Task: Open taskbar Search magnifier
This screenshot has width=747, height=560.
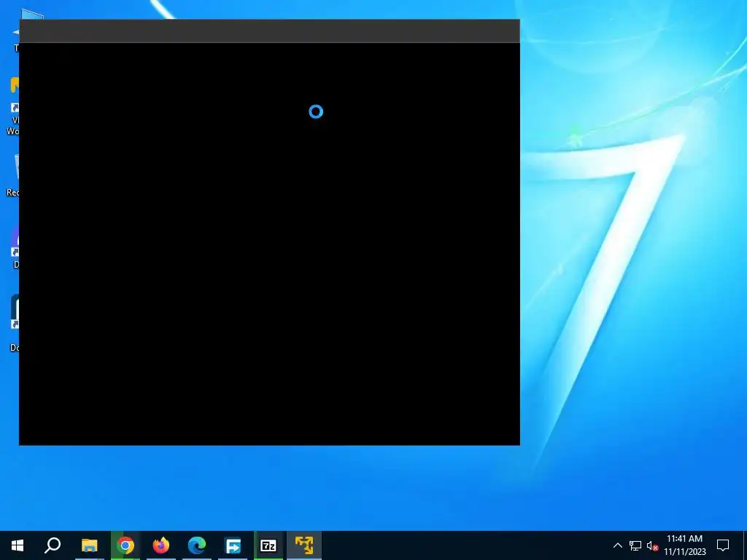Action: tap(53, 545)
